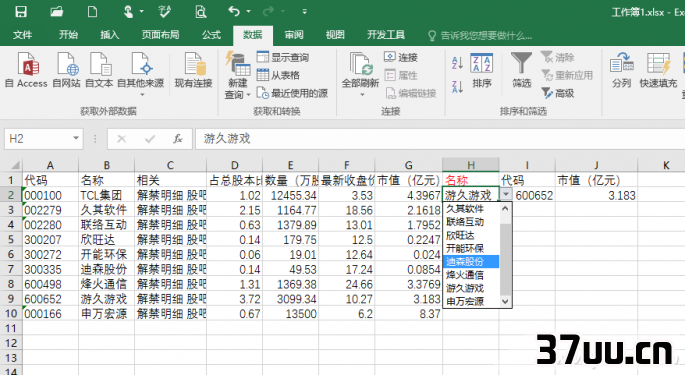Open the 文件 menu
Viewport: 685px width, 375px height.
(22, 35)
